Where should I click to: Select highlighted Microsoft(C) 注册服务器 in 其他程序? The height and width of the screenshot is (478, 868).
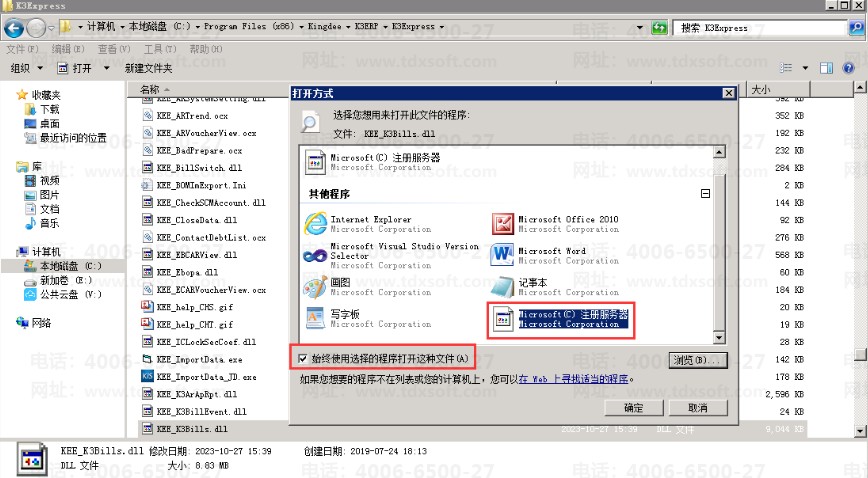point(561,320)
